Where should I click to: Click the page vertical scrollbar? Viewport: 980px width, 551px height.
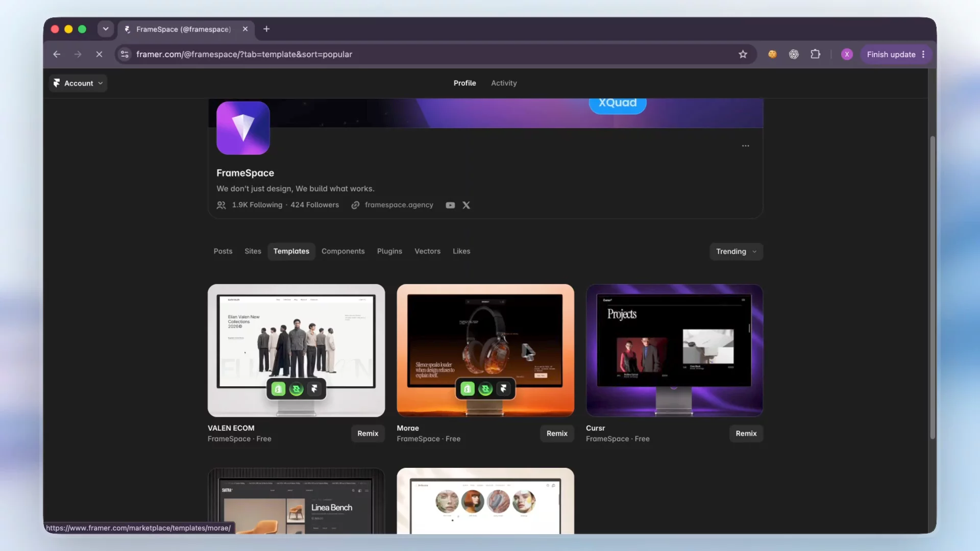(x=932, y=287)
